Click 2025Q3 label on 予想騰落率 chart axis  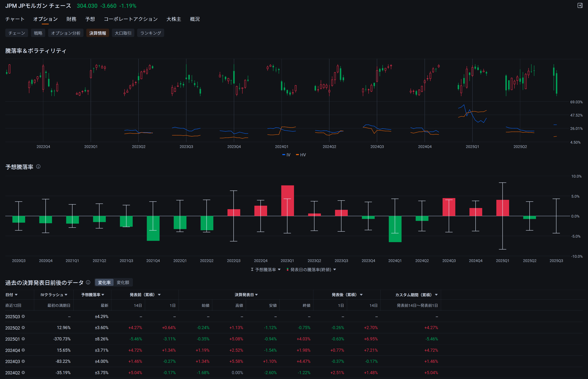point(556,261)
